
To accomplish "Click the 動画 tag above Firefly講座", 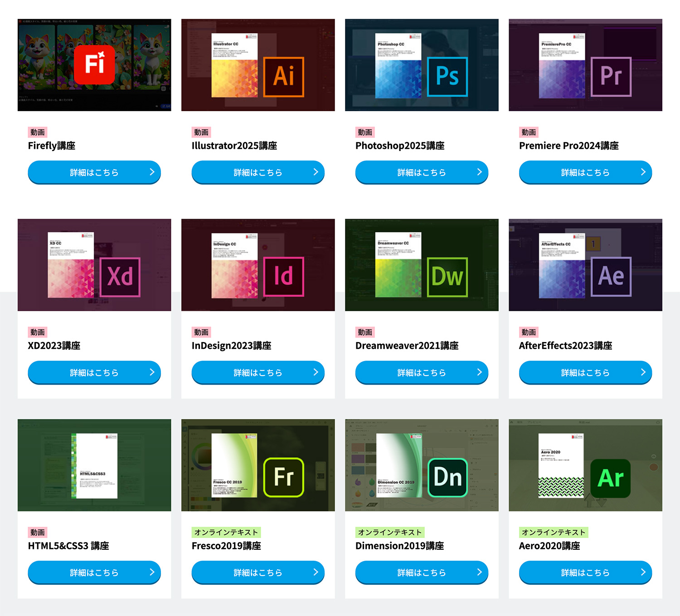I will click(38, 132).
